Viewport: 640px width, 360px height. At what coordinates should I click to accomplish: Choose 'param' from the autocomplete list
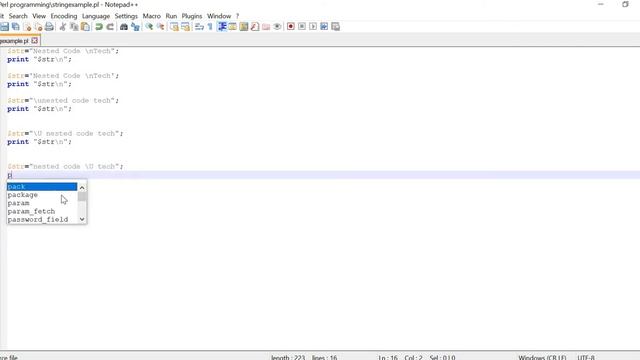tap(42, 203)
